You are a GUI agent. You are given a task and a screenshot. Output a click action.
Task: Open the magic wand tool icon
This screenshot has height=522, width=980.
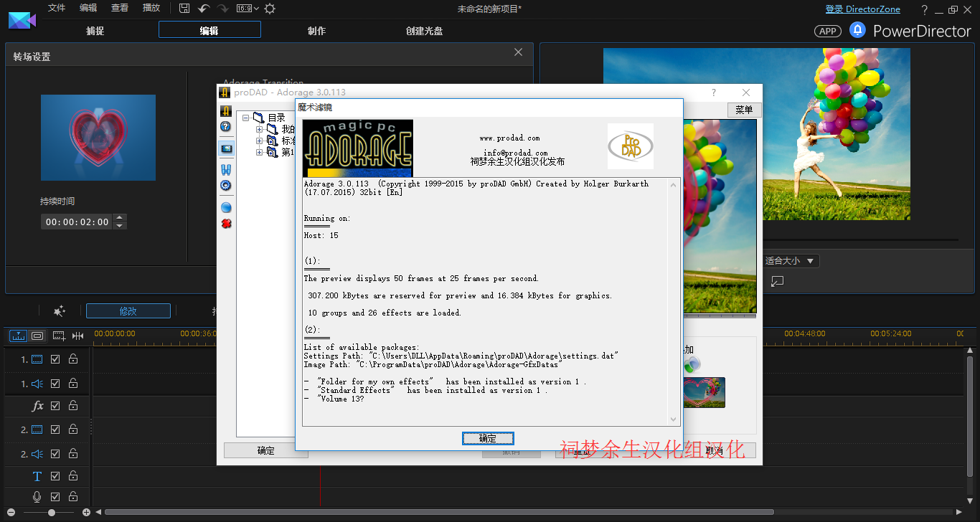tap(60, 311)
